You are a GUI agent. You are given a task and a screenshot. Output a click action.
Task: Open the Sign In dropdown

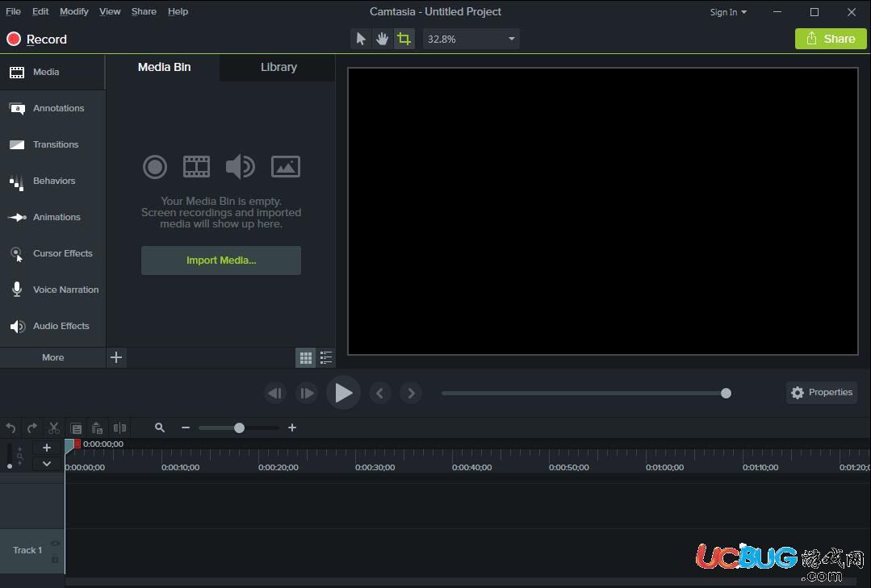[728, 12]
